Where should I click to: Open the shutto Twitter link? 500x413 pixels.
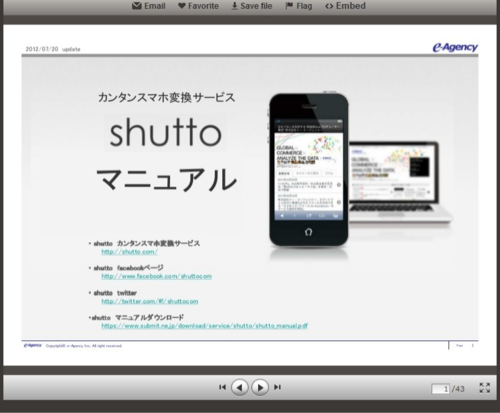click(x=150, y=301)
